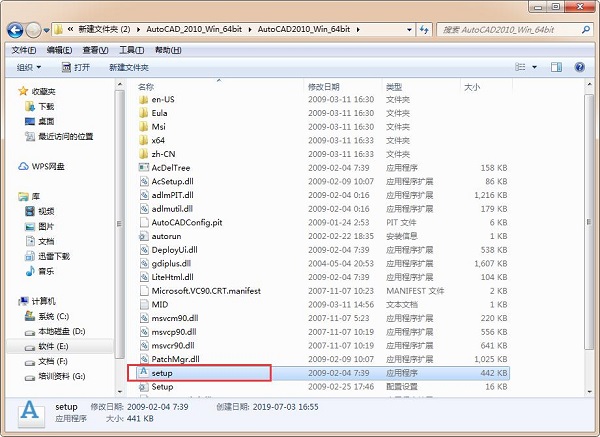Select the AcSetup.dll file icon
600x437 pixels.
point(143,181)
